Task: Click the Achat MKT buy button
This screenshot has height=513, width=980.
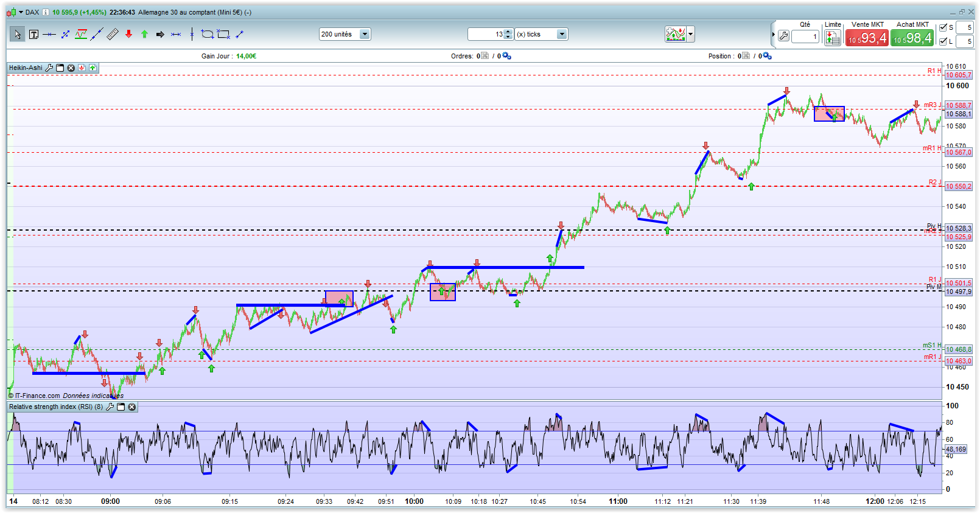Action: (912, 38)
